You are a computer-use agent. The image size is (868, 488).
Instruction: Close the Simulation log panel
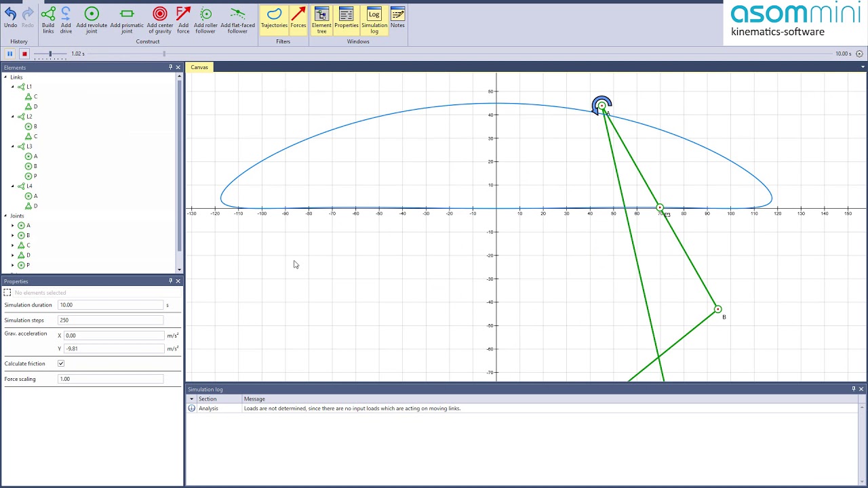coord(861,389)
